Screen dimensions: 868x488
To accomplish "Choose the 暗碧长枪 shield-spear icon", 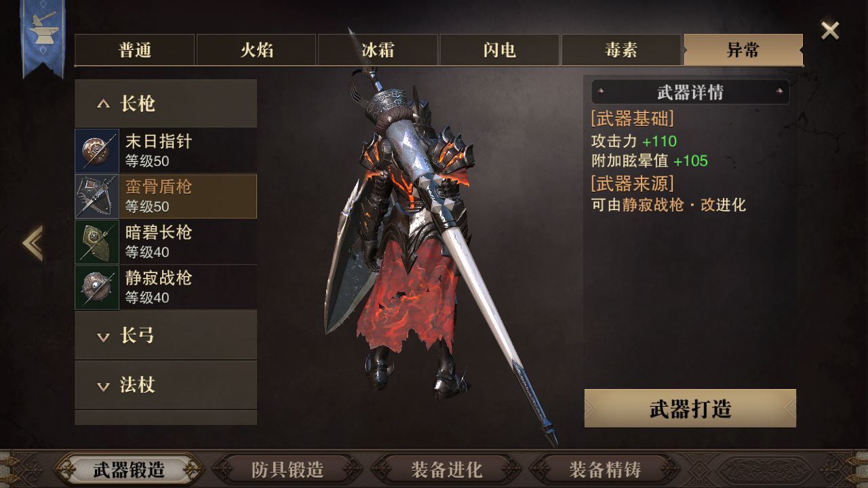I will coord(97,242).
